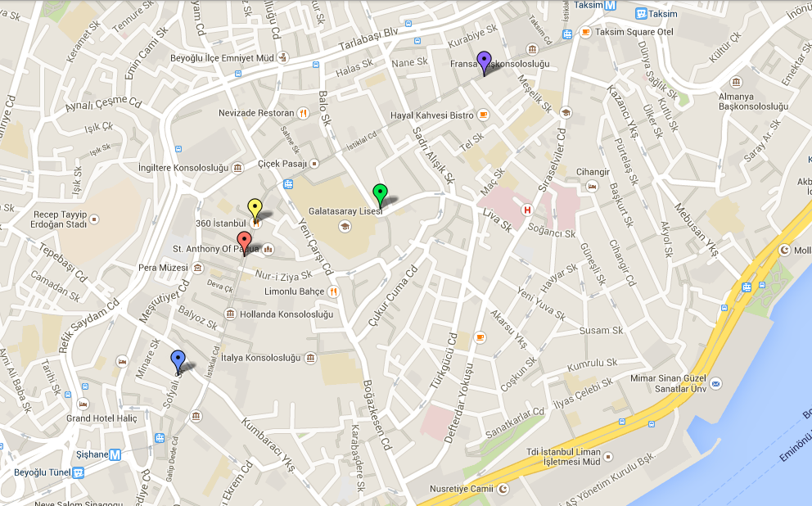Click the İlyas Çelebi Sk street label
Image resolution: width=812 pixels, height=506 pixels.
coord(583,393)
